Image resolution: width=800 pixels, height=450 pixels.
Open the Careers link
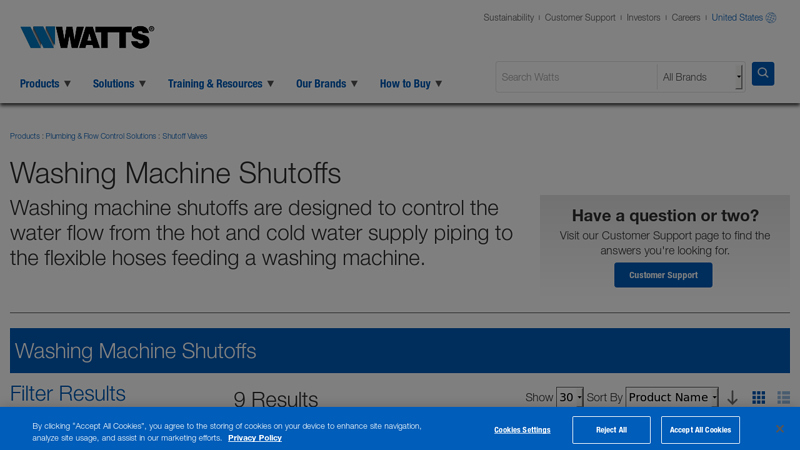pyautogui.click(x=685, y=17)
